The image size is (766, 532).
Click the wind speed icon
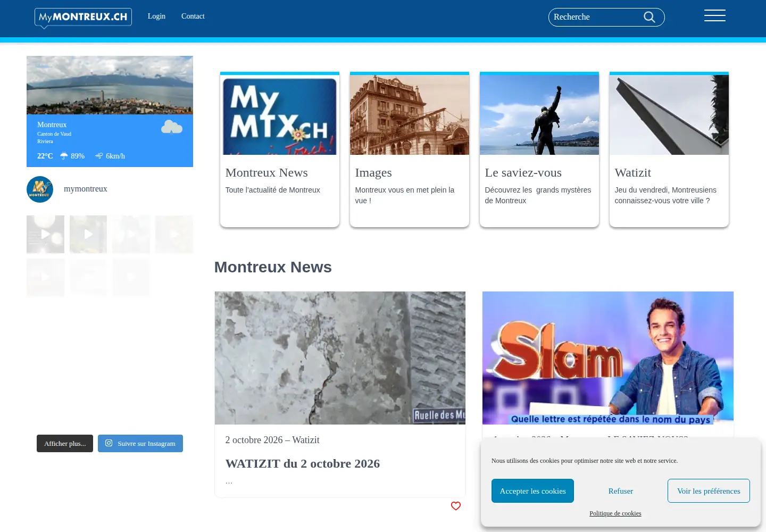click(99, 156)
